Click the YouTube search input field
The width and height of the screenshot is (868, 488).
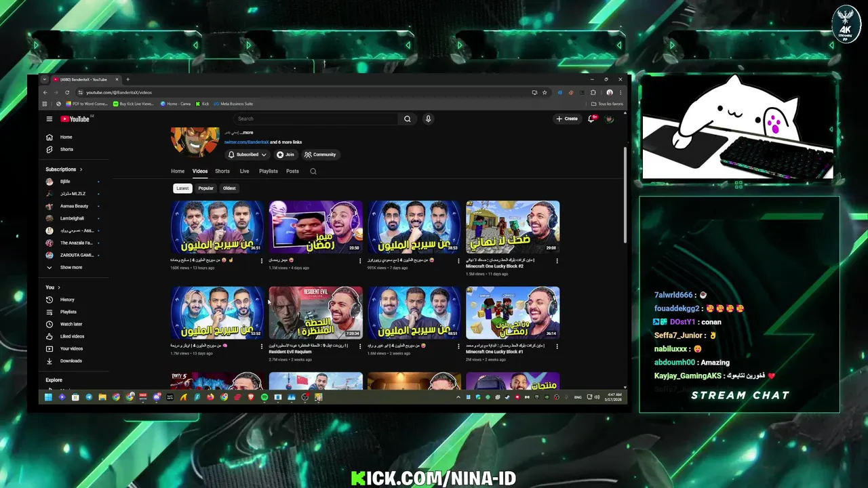tap(315, 119)
